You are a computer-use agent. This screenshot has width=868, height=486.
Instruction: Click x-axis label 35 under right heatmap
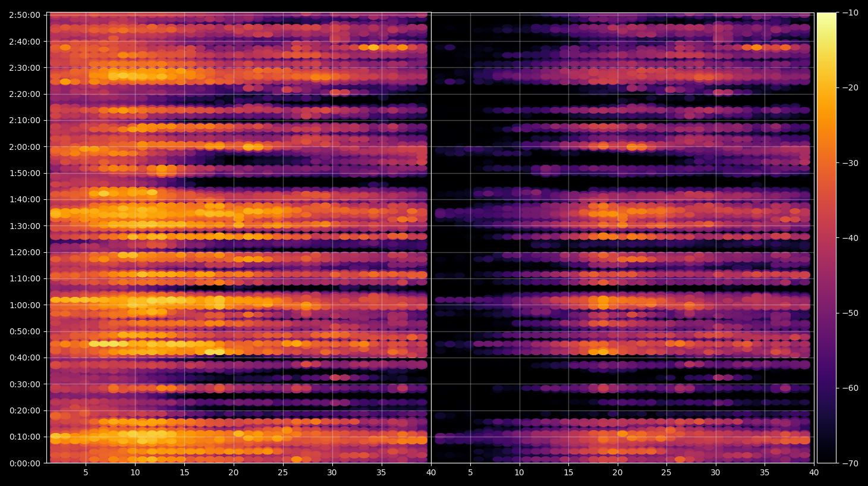point(765,473)
